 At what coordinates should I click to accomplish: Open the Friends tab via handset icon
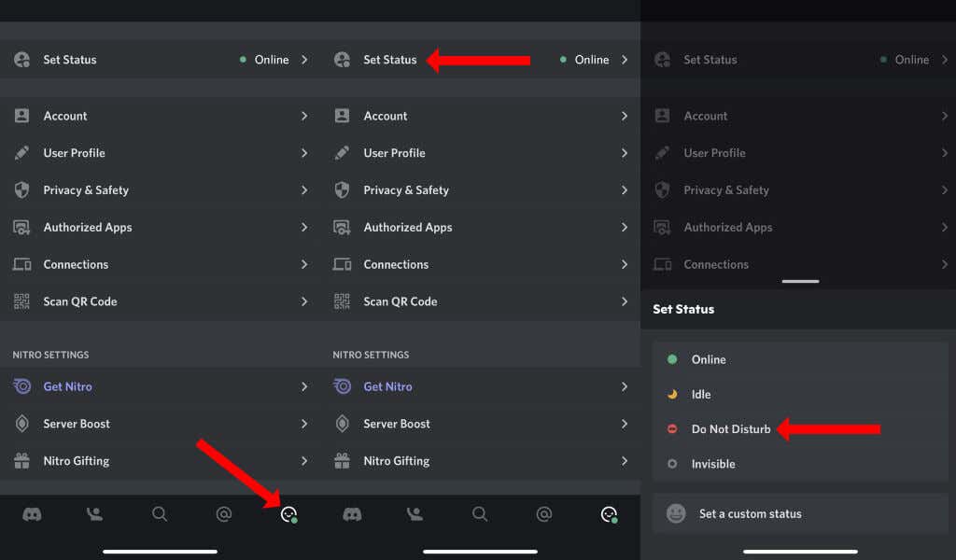pos(94,513)
